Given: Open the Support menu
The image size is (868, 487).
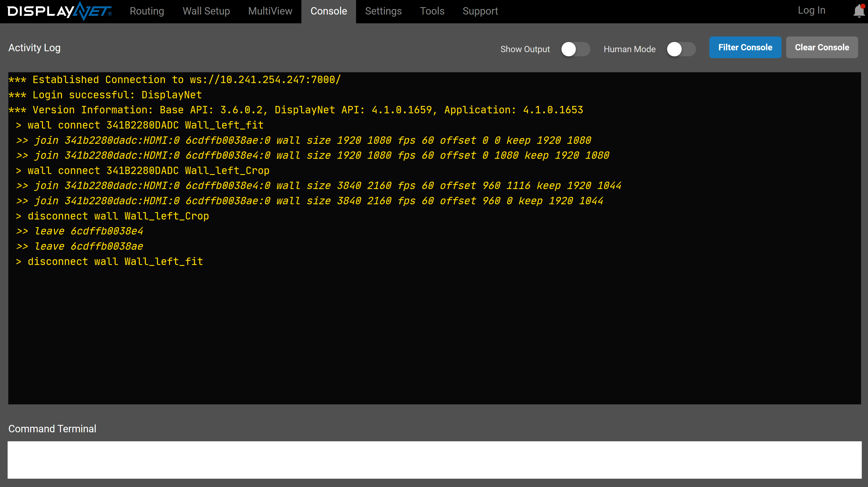Looking at the screenshot, I should click(x=480, y=11).
